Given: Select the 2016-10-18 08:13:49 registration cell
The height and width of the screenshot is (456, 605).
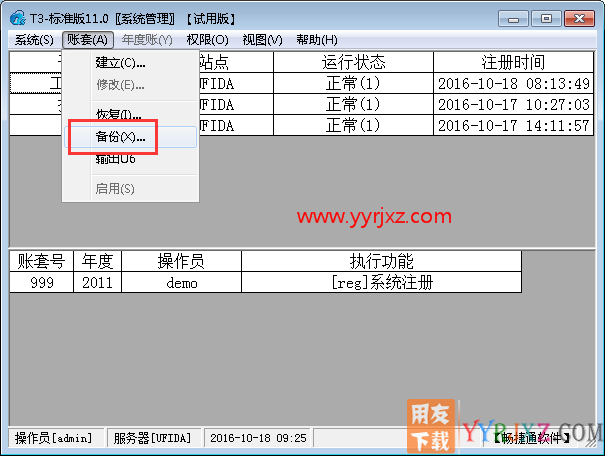Looking at the screenshot, I should [513, 83].
